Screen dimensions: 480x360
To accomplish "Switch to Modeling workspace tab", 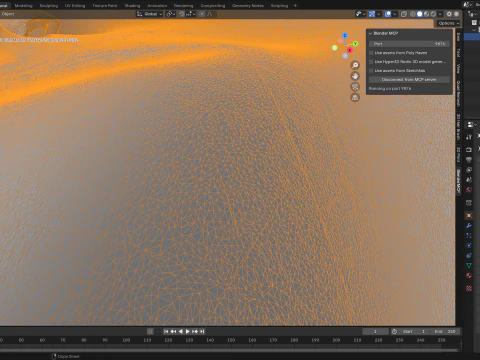I will tap(23, 6).
